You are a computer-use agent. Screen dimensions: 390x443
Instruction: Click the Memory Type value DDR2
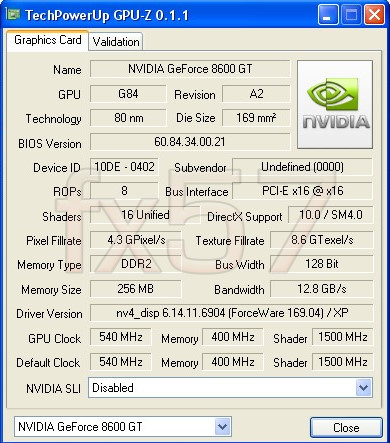(136, 264)
